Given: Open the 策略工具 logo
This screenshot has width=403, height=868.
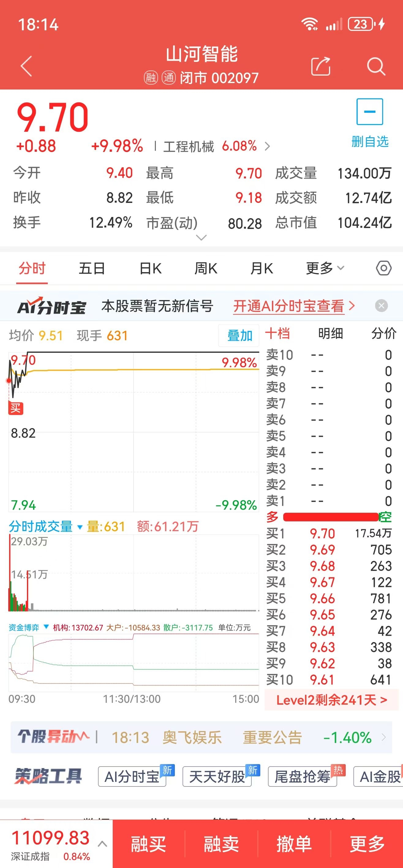Looking at the screenshot, I should point(48,776).
